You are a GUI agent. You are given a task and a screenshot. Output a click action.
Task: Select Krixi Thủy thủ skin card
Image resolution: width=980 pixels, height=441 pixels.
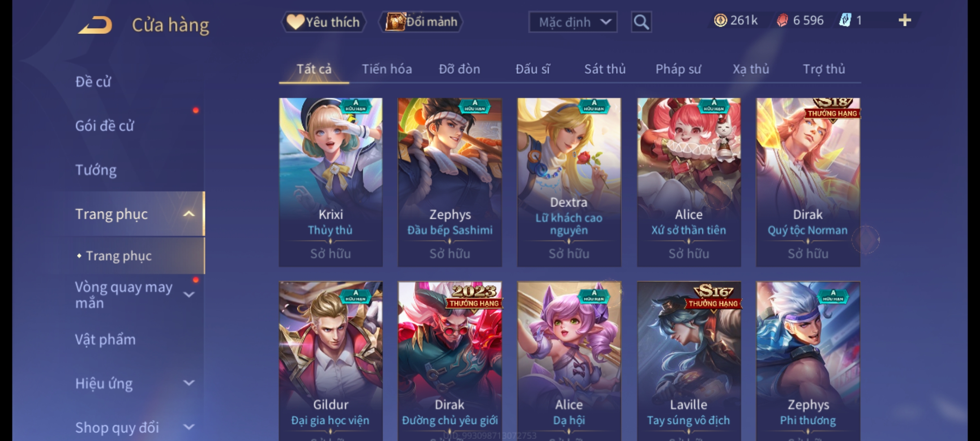(331, 182)
